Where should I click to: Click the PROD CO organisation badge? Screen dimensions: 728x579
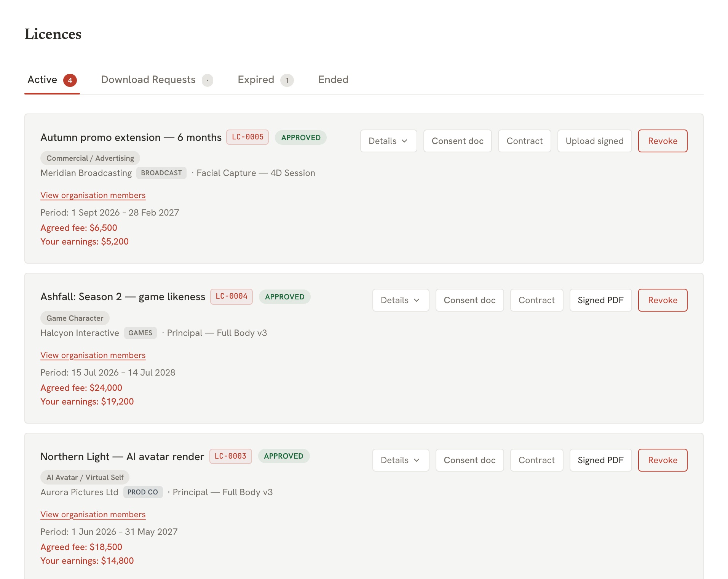point(143,492)
